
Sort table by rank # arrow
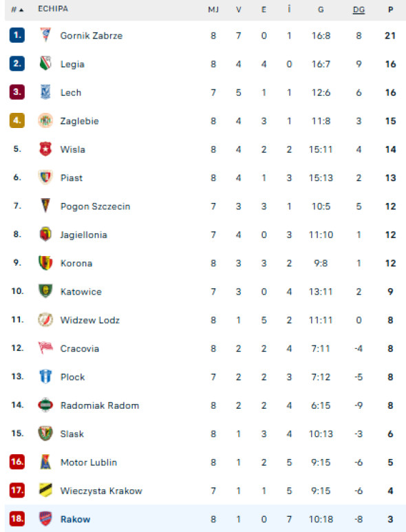(x=17, y=10)
